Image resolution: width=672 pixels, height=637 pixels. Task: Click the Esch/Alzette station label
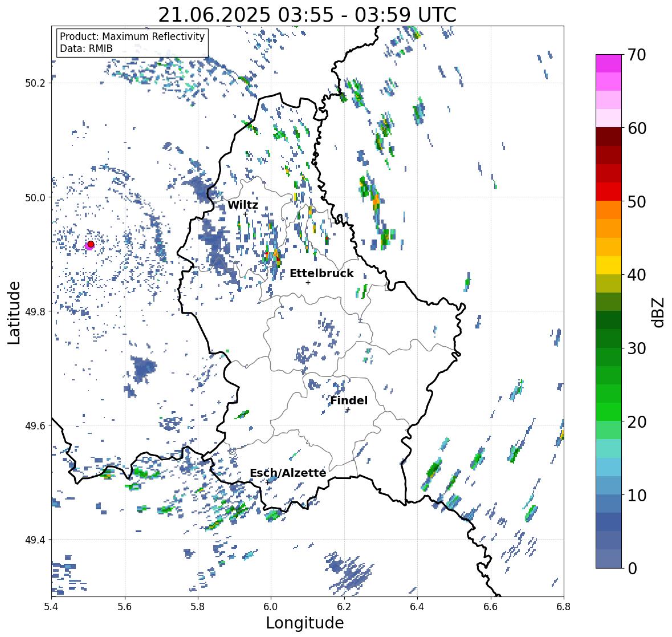(288, 473)
